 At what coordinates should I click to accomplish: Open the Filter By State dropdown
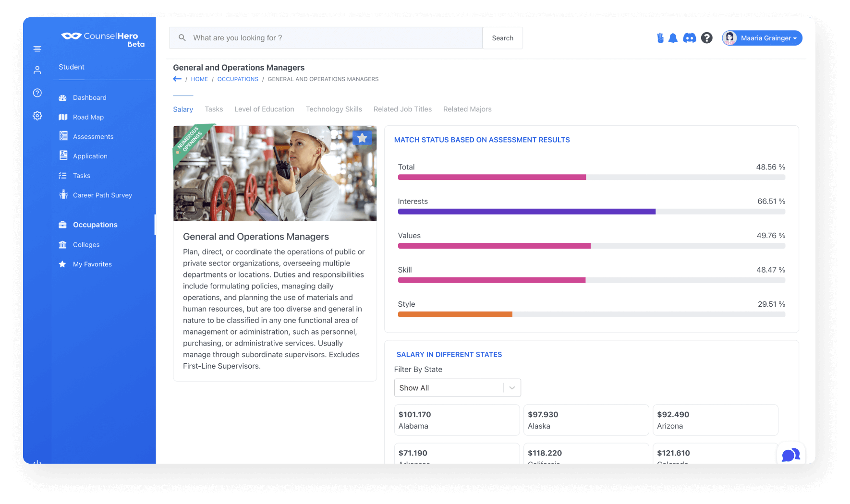[457, 388]
